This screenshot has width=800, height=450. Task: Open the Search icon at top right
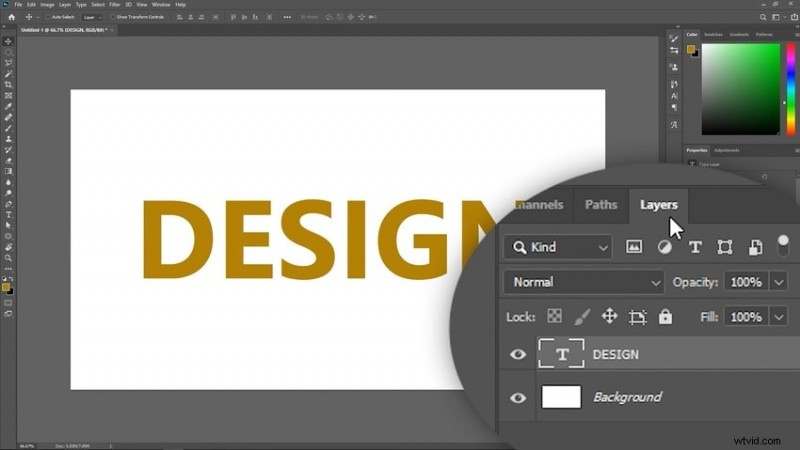click(763, 17)
